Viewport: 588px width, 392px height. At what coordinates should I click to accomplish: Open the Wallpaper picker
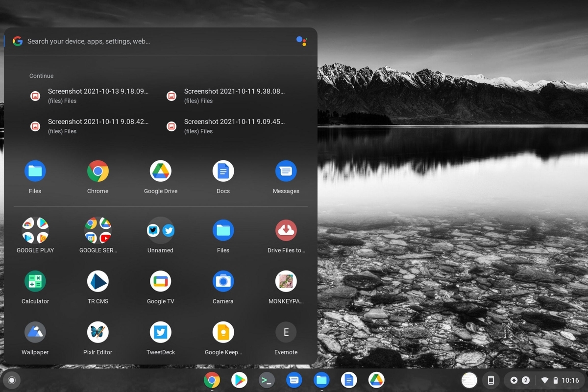(35, 332)
